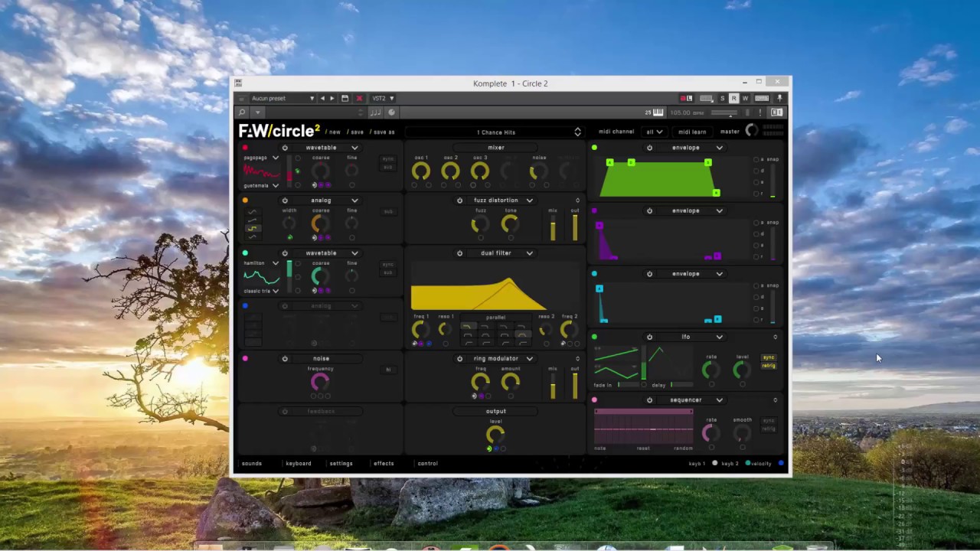The height and width of the screenshot is (551, 980).
Task: Expand the fuzz distortion type dropdown
Action: coord(529,201)
